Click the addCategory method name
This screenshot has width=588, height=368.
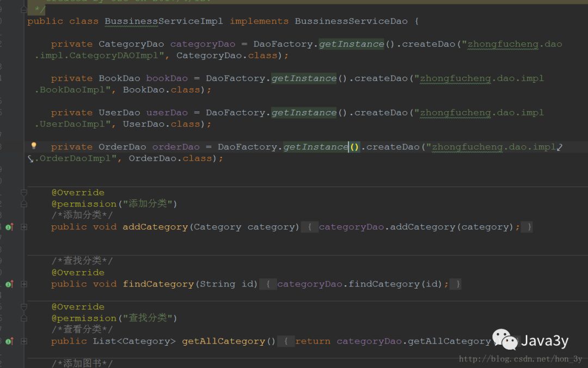coord(155,227)
